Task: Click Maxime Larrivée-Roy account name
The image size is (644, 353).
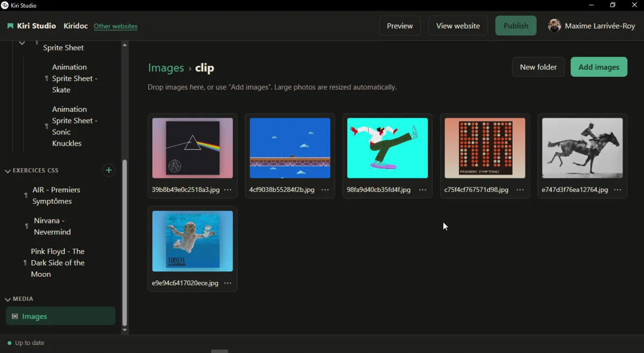Action: 600,26
